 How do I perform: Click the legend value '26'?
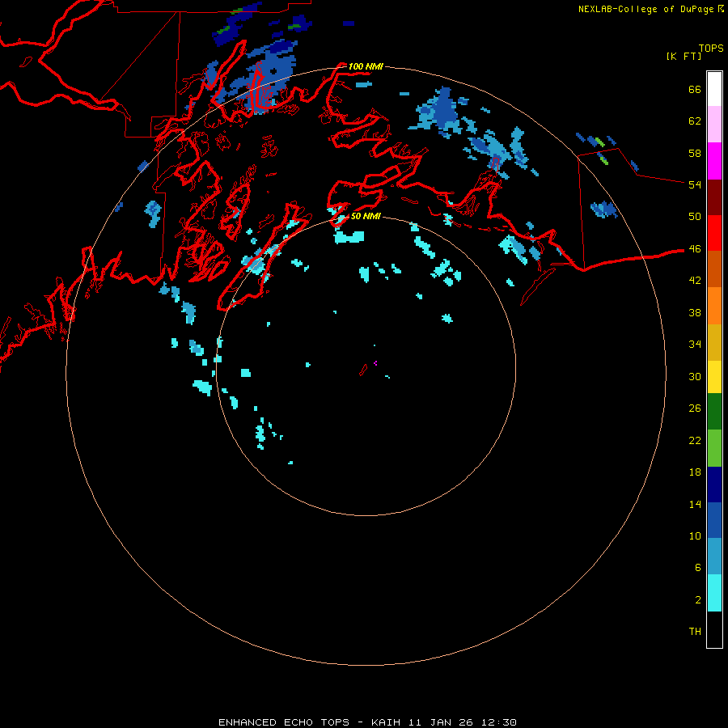pyautogui.click(x=695, y=408)
